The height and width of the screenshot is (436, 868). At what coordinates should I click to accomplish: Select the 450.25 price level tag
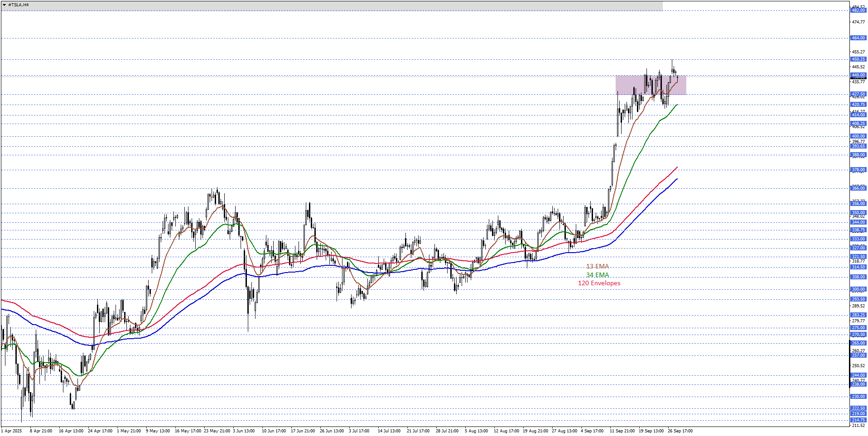(858, 59)
